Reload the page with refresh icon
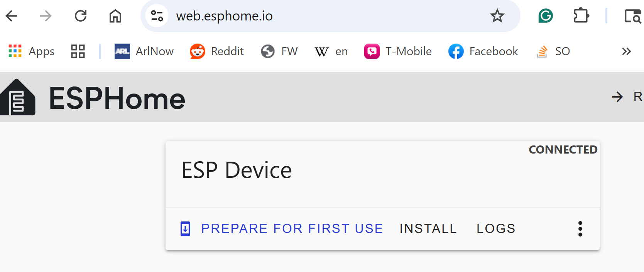 [x=81, y=16]
